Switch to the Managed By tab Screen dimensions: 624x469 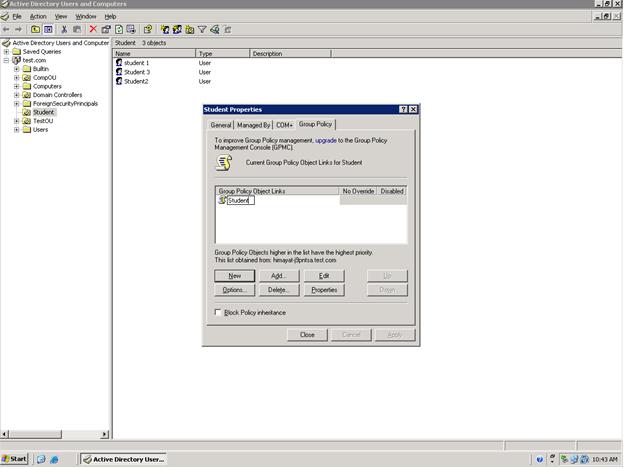[254, 125]
